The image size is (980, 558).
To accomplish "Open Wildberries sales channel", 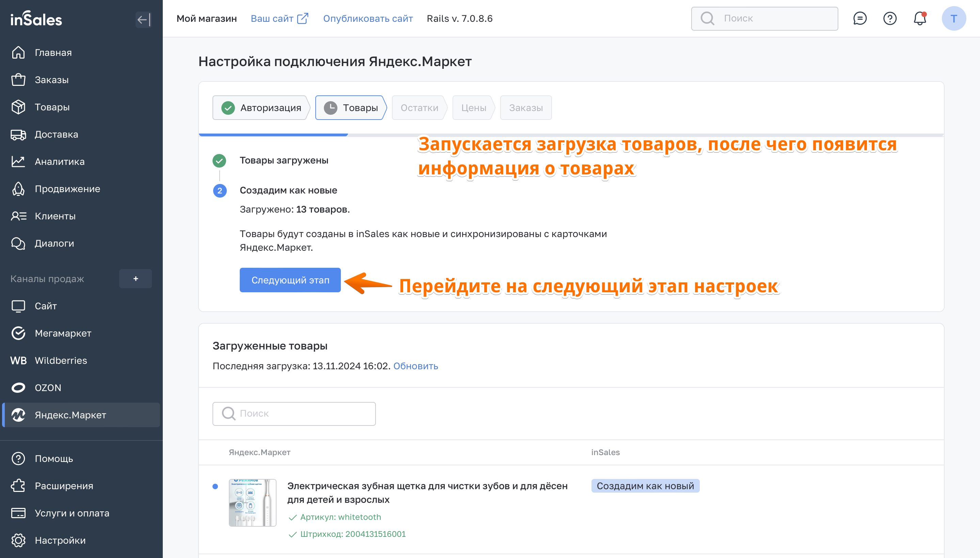I will [x=61, y=361].
